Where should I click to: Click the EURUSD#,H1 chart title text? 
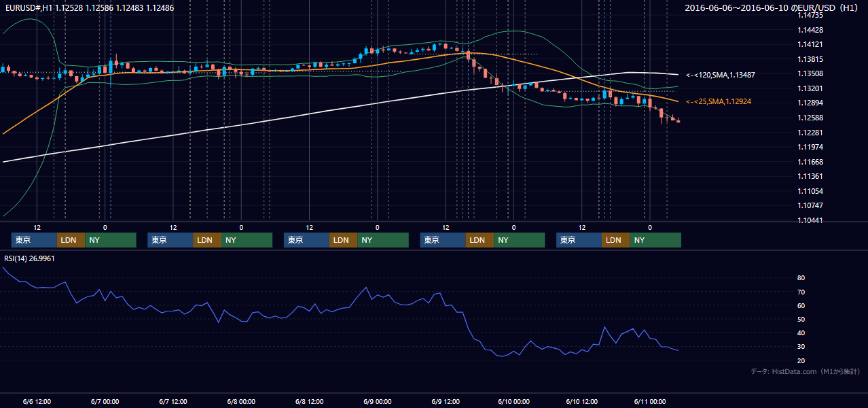90,8
